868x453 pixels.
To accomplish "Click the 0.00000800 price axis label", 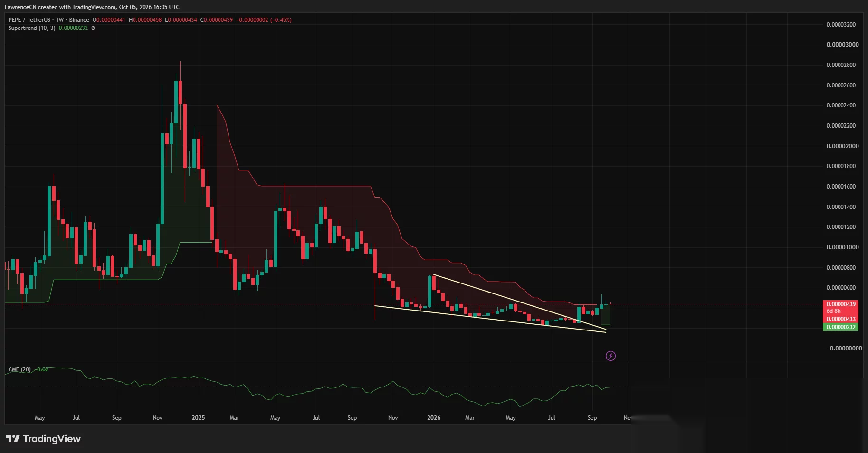I will pos(841,268).
